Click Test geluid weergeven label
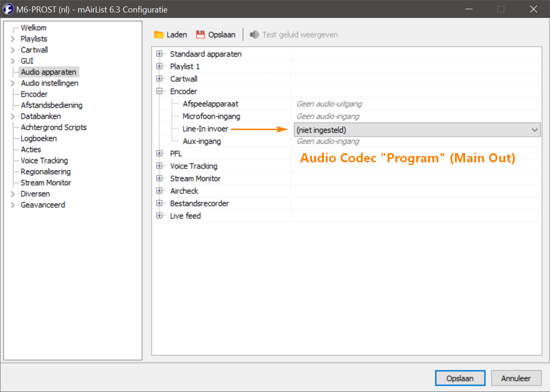The image size is (550, 392). coord(300,35)
